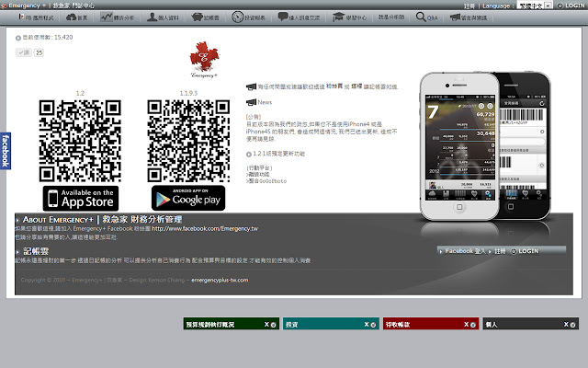The width and height of the screenshot is (588, 368).
Task: Click the Google Play Android app badge
Action: 188,198
